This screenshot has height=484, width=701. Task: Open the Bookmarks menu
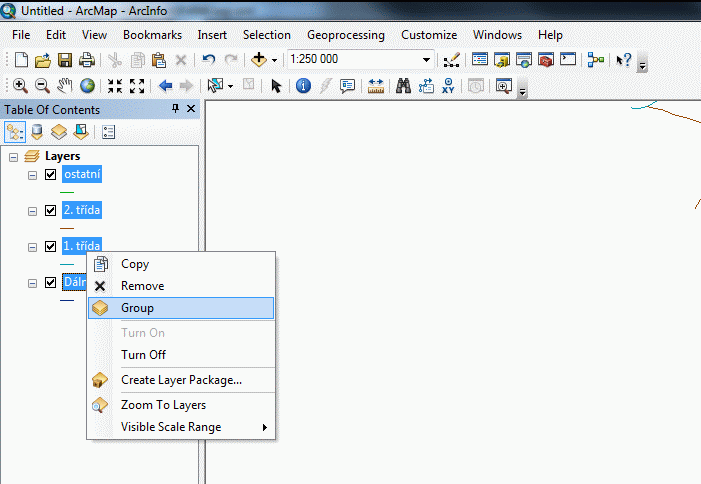coord(152,35)
